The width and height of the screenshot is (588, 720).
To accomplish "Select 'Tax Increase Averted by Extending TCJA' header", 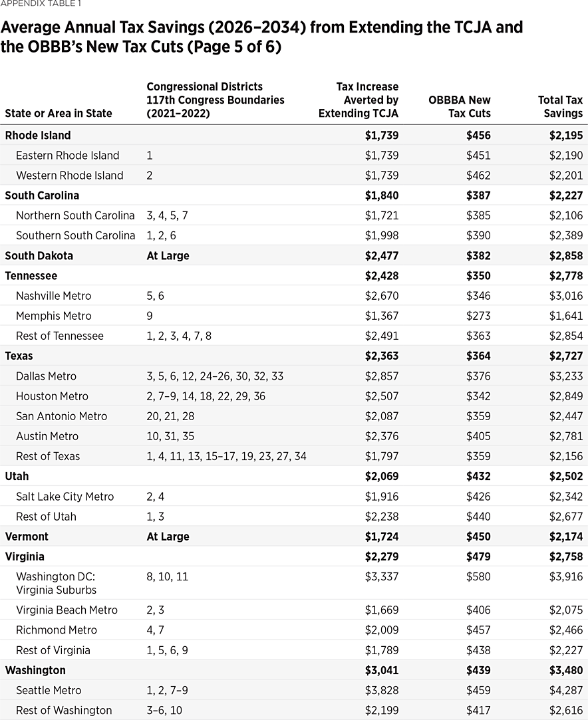I will [359, 100].
